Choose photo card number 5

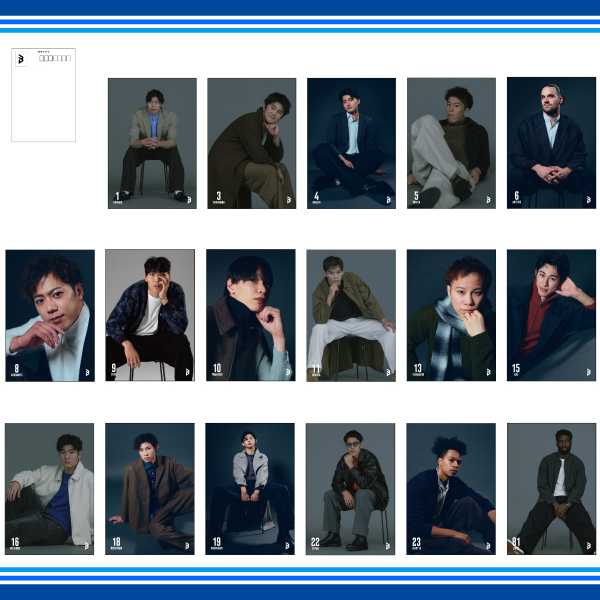[x=451, y=143]
